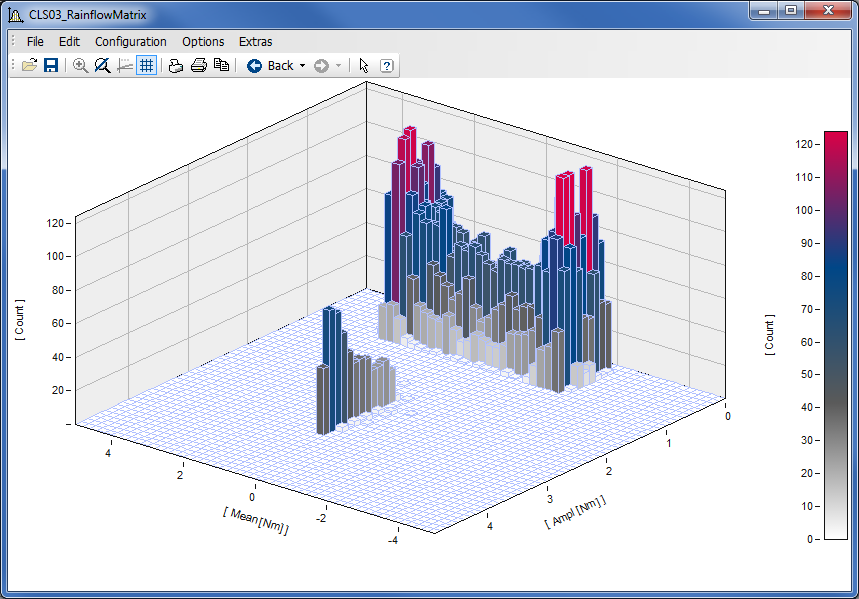This screenshot has width=859, height=599.
Task: Open the Help question mark icon
Action: pyautogui.click(x=386, y=66)
